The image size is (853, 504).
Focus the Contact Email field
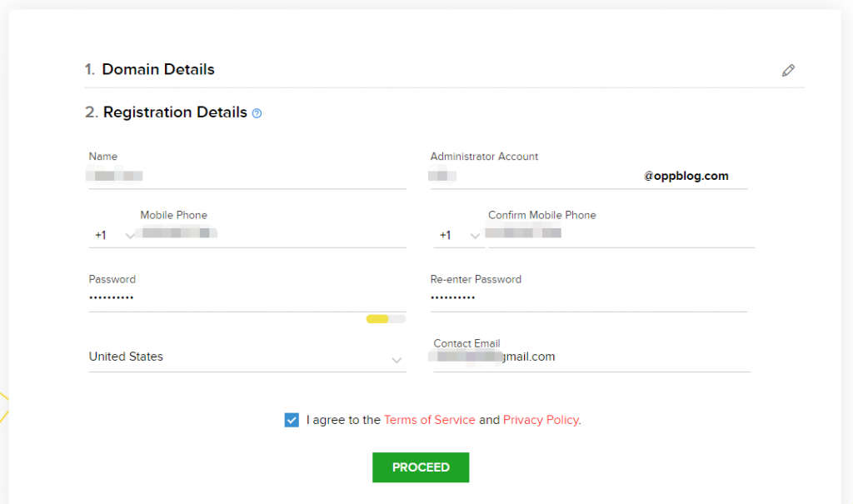[592, 357]
